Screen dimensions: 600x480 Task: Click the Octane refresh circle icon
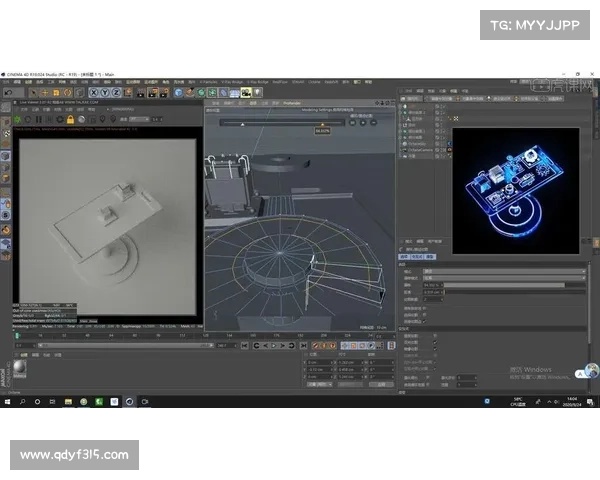point(28,119)
